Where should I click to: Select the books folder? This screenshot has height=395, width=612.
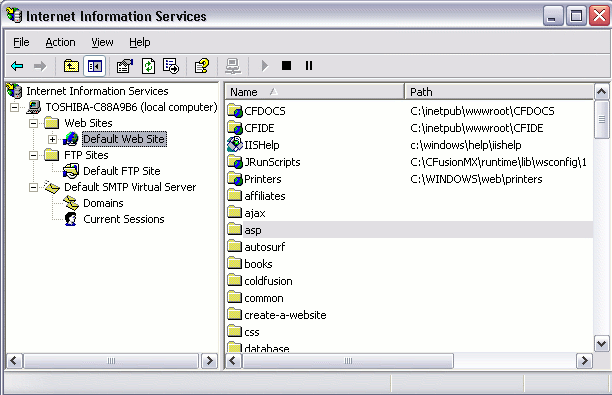(258, 264)
